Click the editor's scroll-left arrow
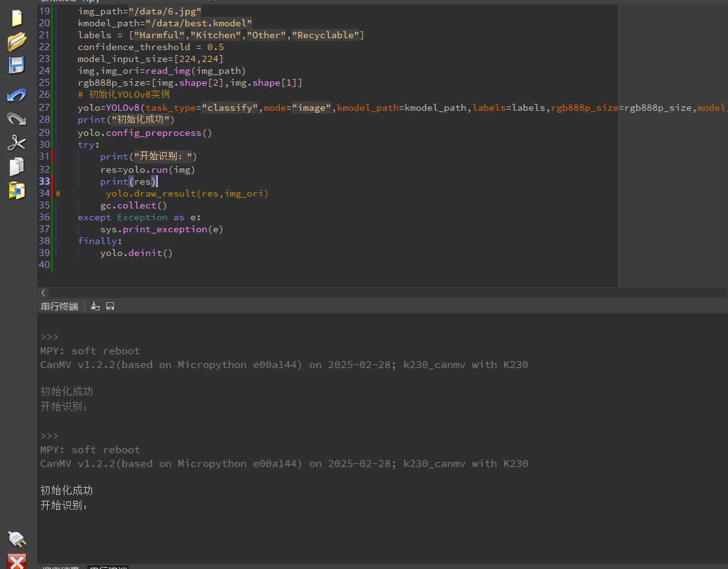The height and width of the screenshot is (569, 728). 43,292
